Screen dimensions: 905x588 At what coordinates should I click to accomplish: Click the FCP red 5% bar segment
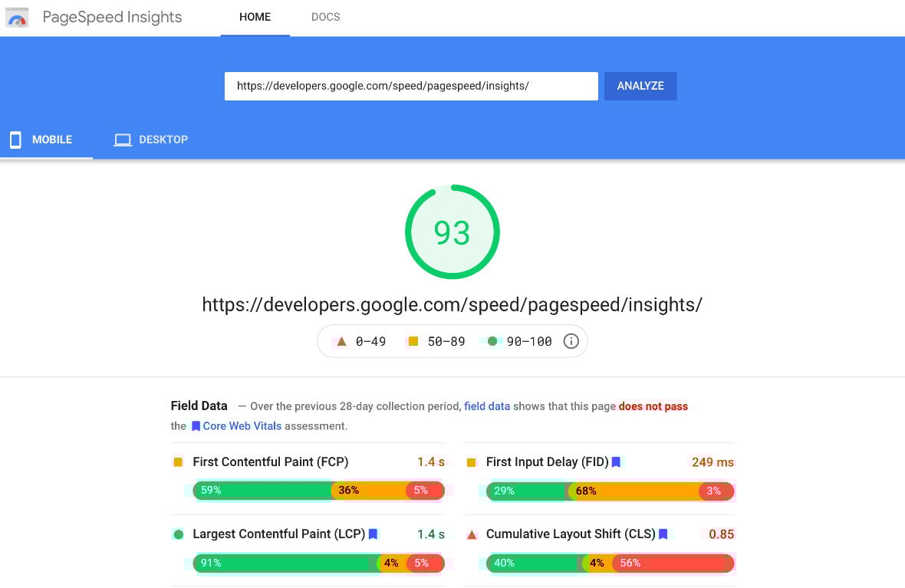(x=426, y=491)
